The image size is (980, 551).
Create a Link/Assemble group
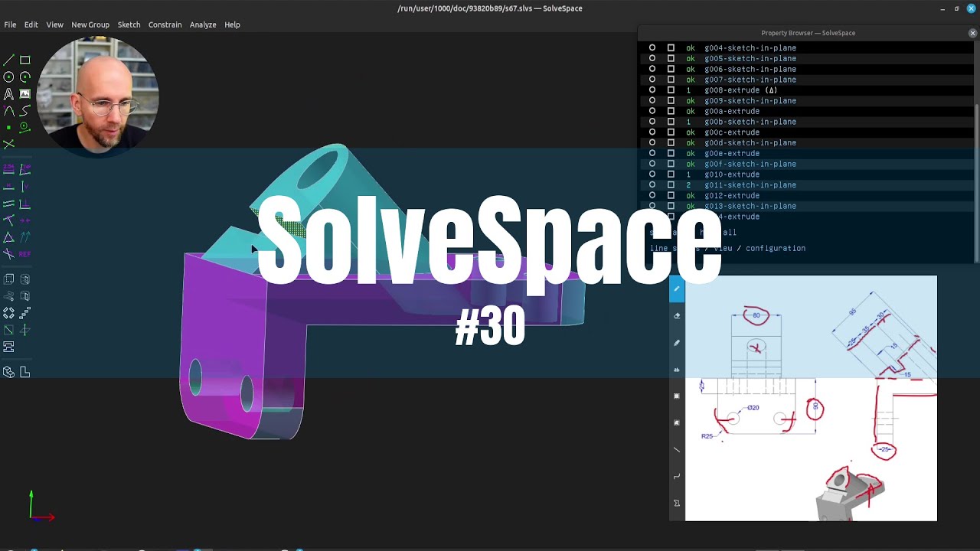coord(8,347)
